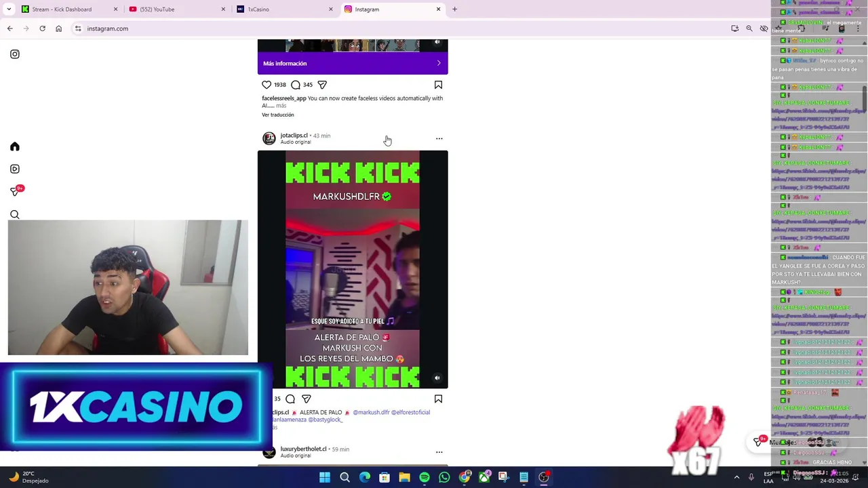Screen dimensions: 868x488
Task: Open a new browser tab
Action: (x=454, y=9)
